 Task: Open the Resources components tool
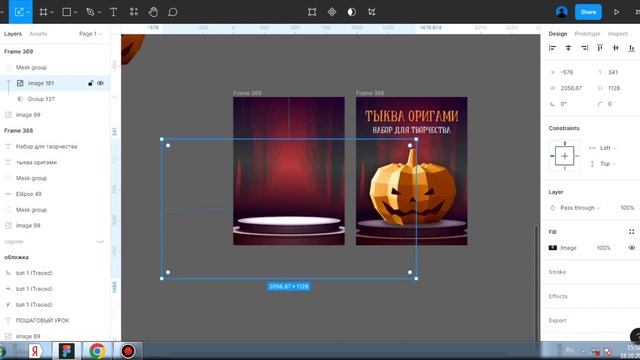[133, 12]
